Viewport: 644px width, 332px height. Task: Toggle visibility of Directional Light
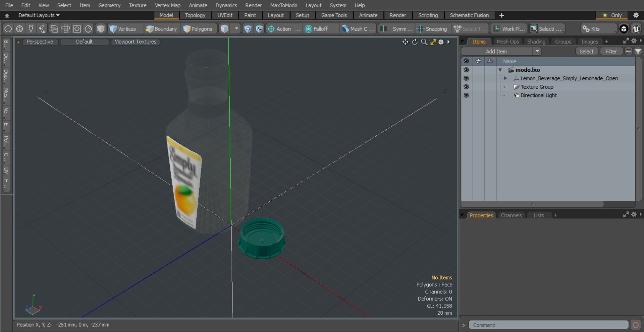tap(466, 95)
